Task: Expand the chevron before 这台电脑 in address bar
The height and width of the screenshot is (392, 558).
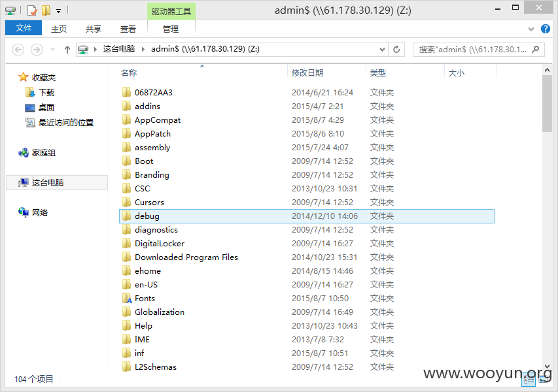Action: pyautogui.click(x=96, y=50)
